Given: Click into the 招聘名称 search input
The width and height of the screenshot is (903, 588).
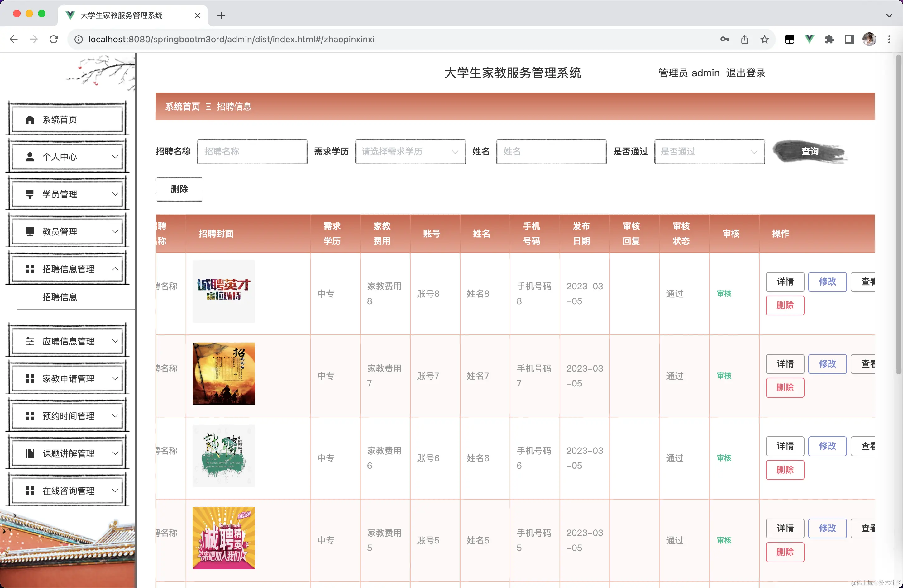Looking at the screenshot, I should click(252, 152).
